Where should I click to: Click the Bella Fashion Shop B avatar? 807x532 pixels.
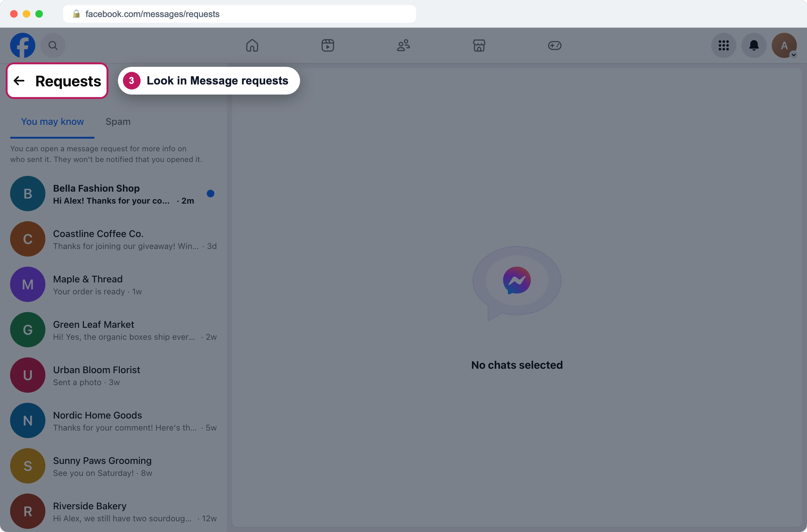coord(28,194)
